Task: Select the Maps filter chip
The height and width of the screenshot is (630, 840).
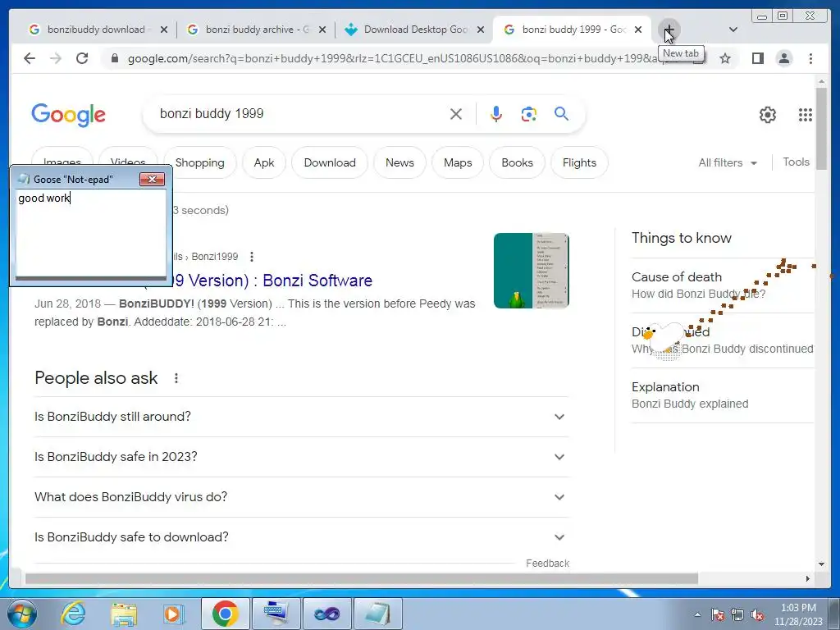Action: point(458,163)
